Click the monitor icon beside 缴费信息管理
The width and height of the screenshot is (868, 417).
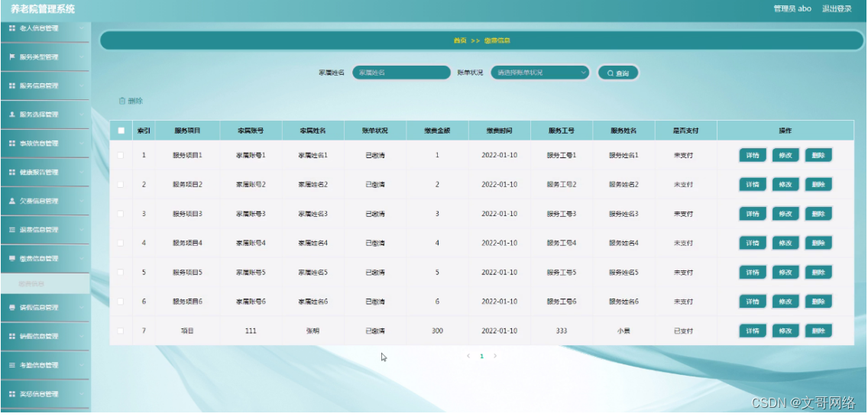click(12, 258)
